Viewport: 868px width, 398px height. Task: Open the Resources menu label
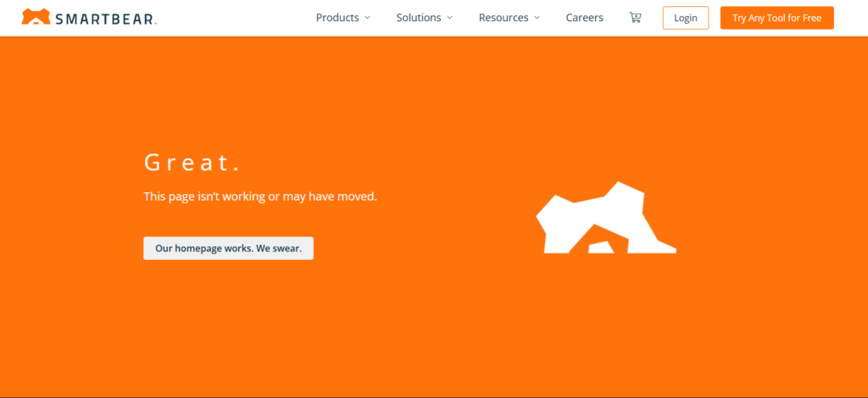click(504, 18)
